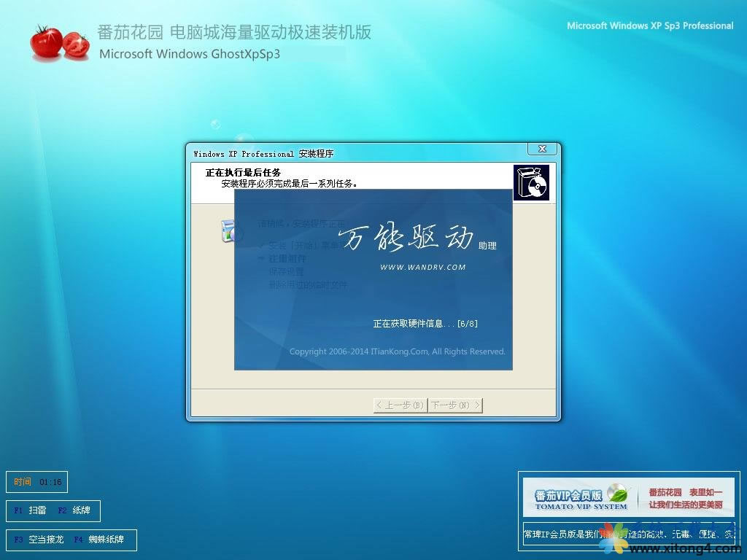Click the WWW.WANDRV.COM website text
Image resolution: width=747 pixels, height=560 pixels.
coord(422,268)
